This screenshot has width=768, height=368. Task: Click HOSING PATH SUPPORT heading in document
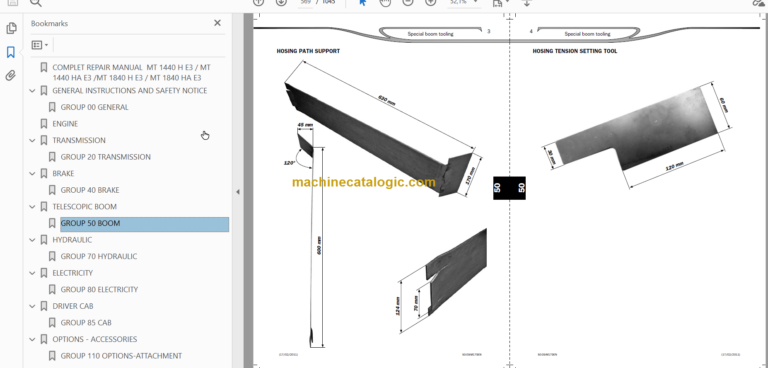pyautogui.click(x=308, y=51)
